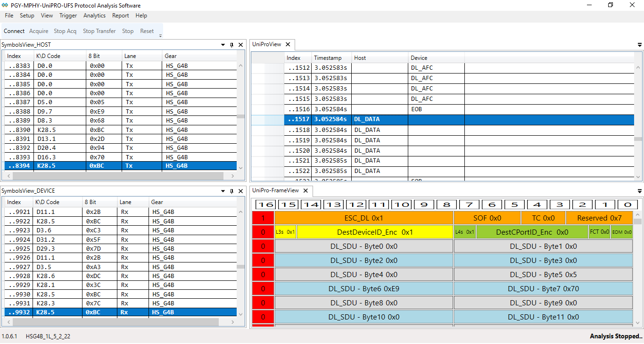Open SymbolsView_HOST panel options dropdown arrow

[223, 45]
